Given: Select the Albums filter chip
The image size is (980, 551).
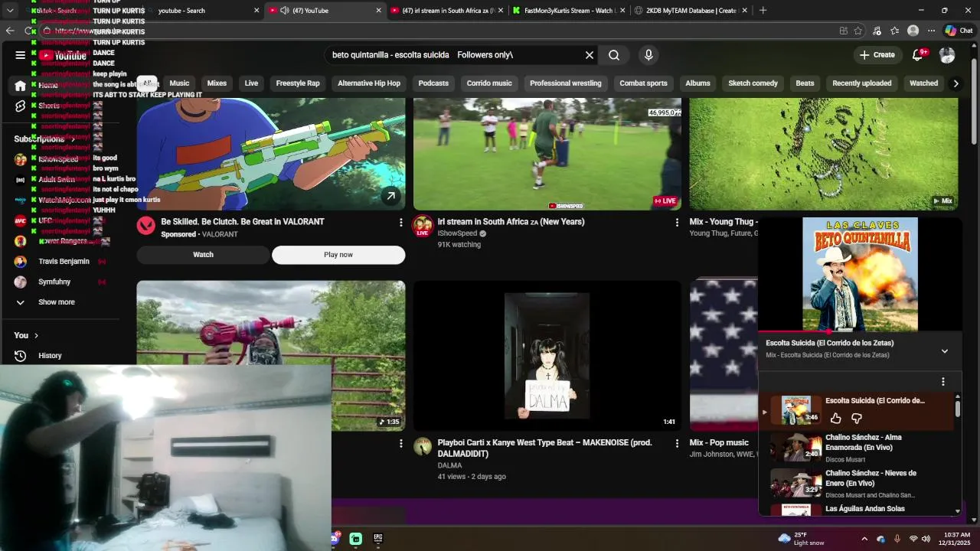Looking at the screenshot, I should tap(697, 83).
